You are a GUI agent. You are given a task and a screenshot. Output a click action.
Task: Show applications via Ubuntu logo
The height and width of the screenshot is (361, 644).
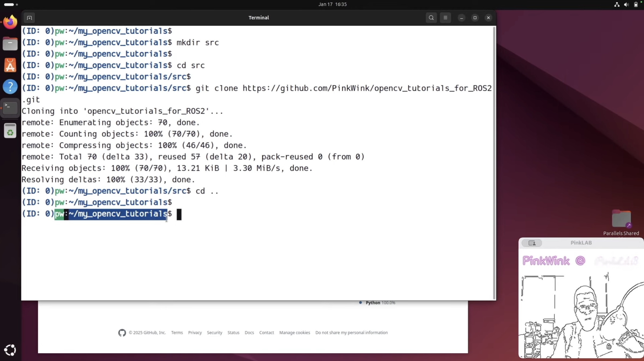(x=10, y=350)
